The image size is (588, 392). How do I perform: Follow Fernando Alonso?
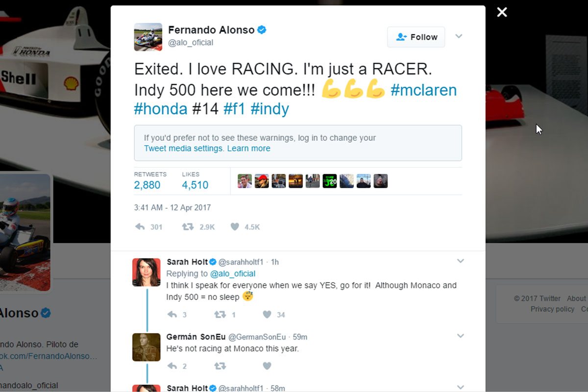[416, 37]
